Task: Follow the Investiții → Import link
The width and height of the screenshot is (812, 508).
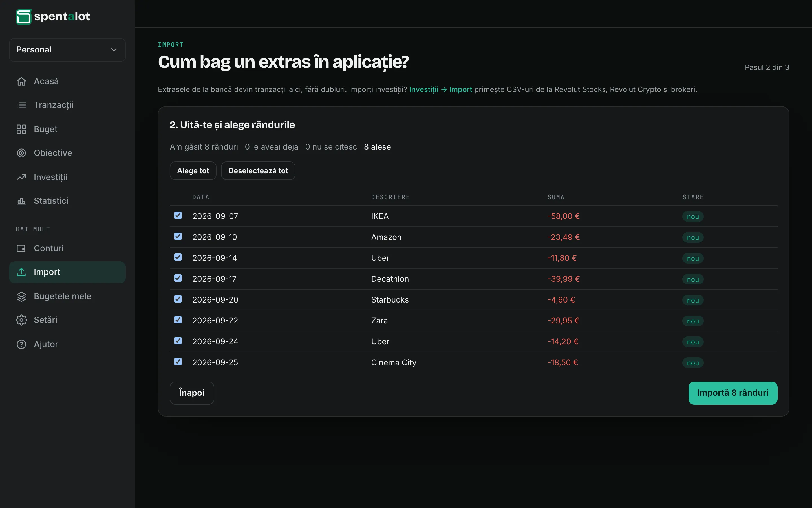Action: [x=441, y=89]
